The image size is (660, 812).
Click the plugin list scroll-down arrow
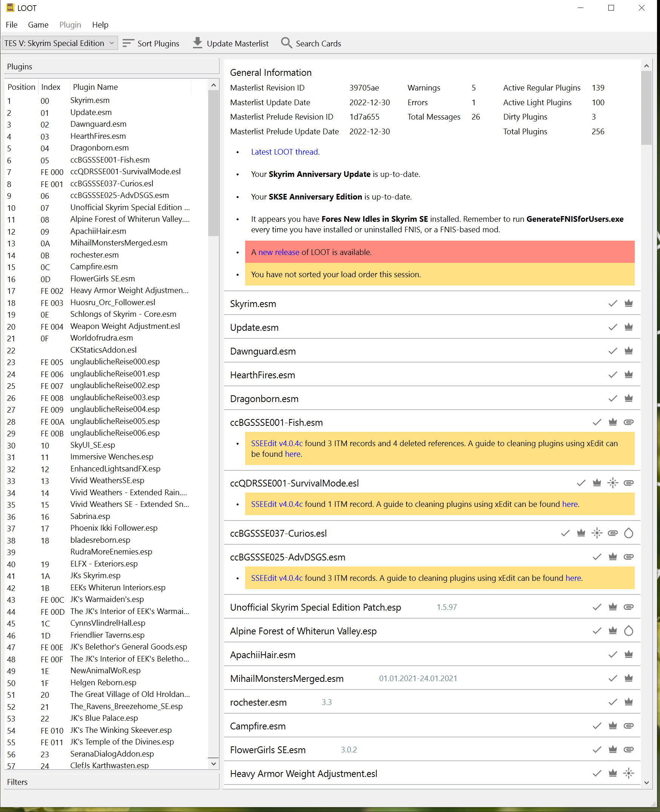pyautogui.click(x=214, y=763)
